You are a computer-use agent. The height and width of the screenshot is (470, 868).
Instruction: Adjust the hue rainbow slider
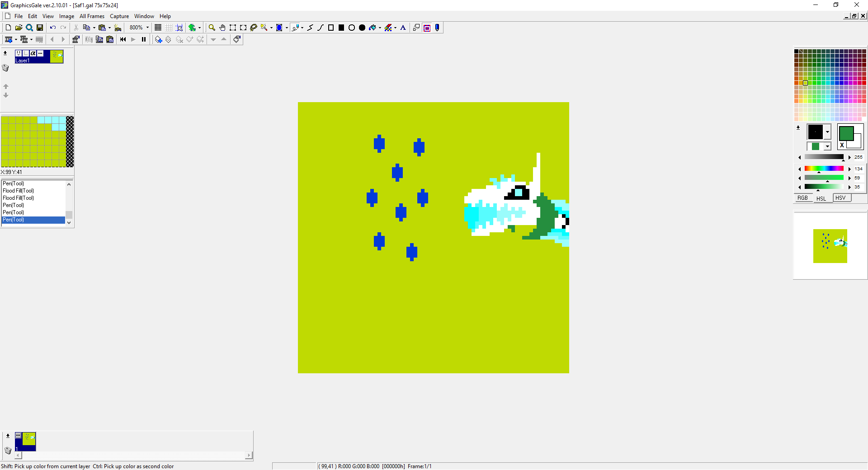pos(824,169)
